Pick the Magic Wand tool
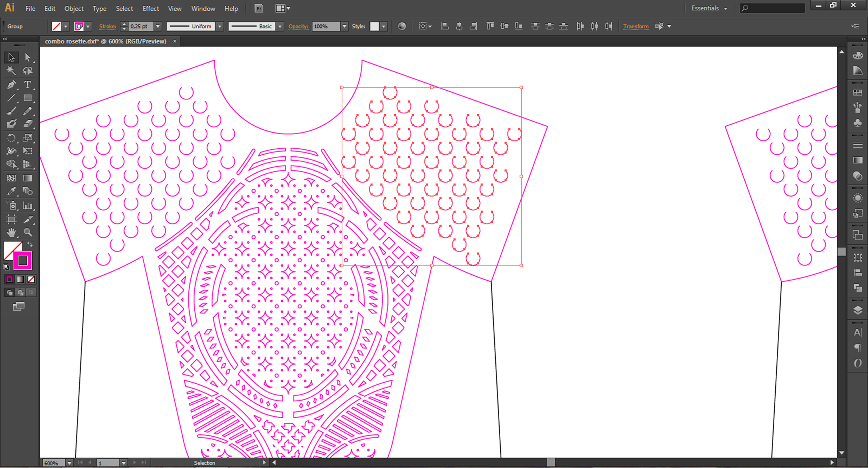Image resolution: width=868 pixels, height=468 pixels. pos(11,71)
